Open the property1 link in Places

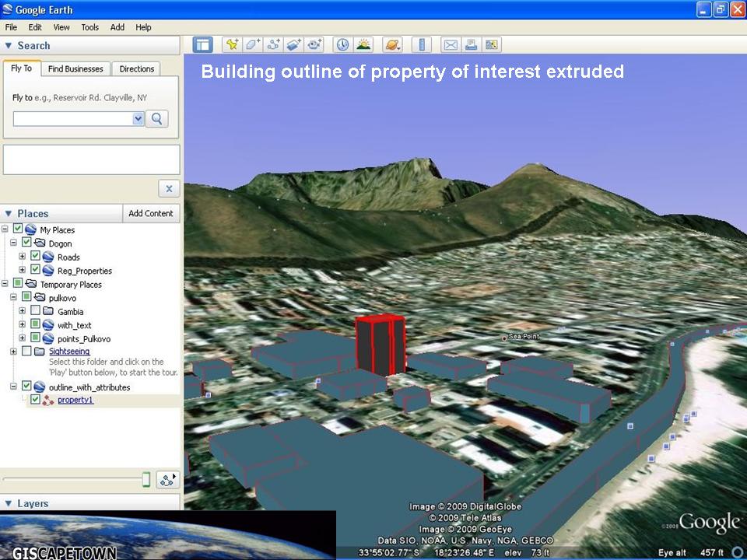(x=75, y=400)
